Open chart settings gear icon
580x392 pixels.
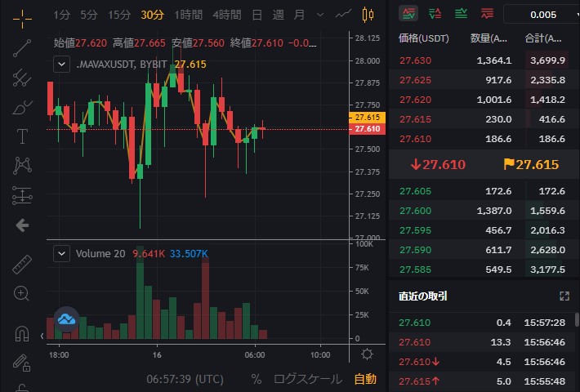[x=368, y=354]
